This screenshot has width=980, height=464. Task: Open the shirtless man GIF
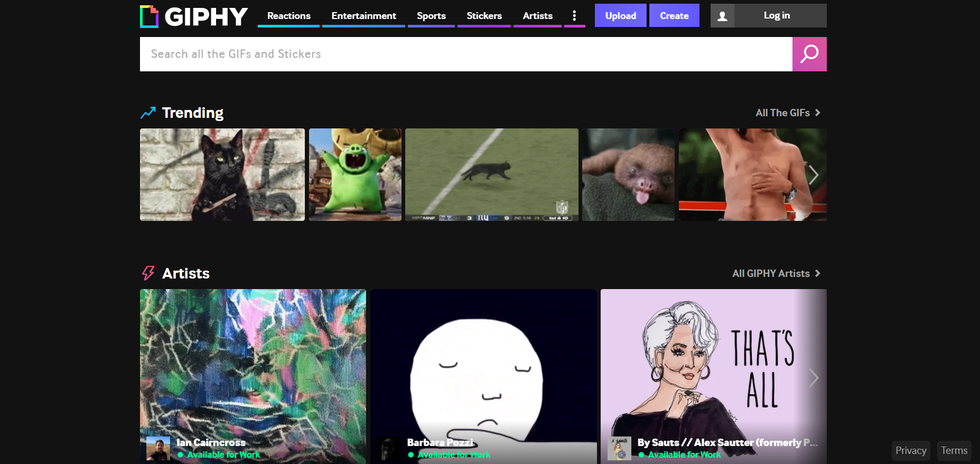tap(753, 174)
